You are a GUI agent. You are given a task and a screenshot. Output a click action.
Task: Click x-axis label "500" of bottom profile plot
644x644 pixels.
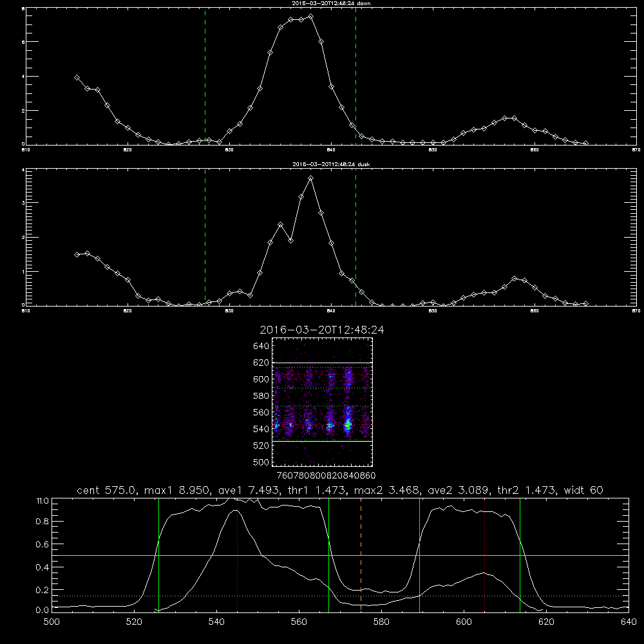tap(52, 622)
